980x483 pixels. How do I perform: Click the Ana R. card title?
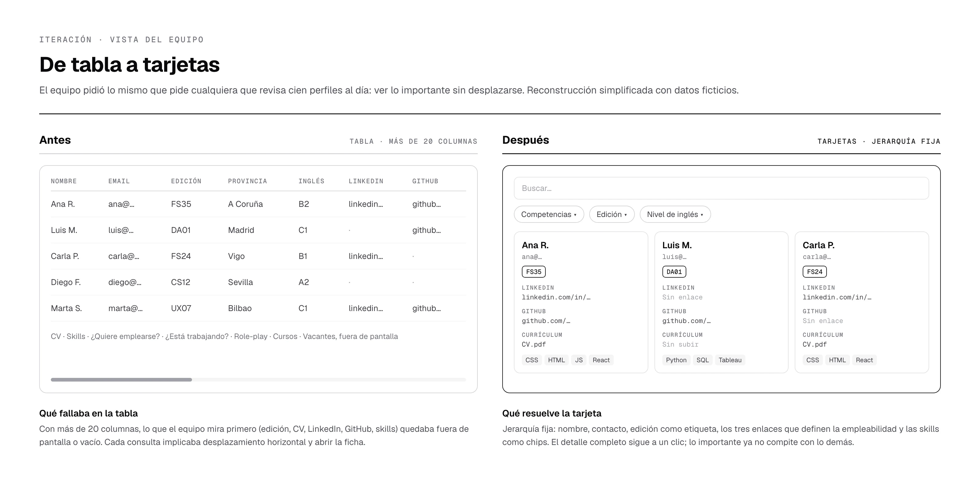(x=535, y=245)
